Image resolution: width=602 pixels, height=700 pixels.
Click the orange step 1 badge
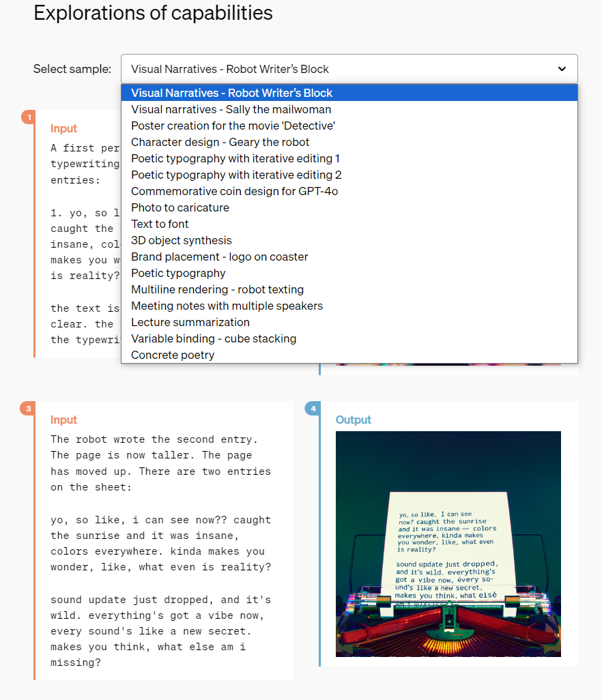point(29,117)
